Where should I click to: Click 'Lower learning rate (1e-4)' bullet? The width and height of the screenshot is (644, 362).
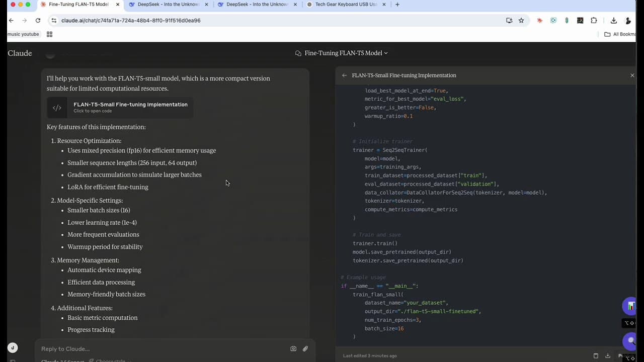pos(102,222)
